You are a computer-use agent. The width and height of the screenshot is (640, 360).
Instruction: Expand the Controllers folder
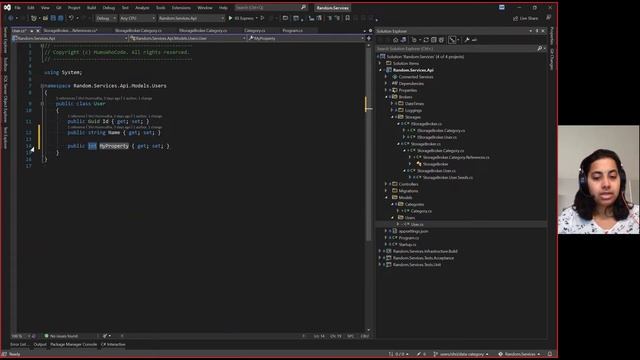tap(386, 184)
